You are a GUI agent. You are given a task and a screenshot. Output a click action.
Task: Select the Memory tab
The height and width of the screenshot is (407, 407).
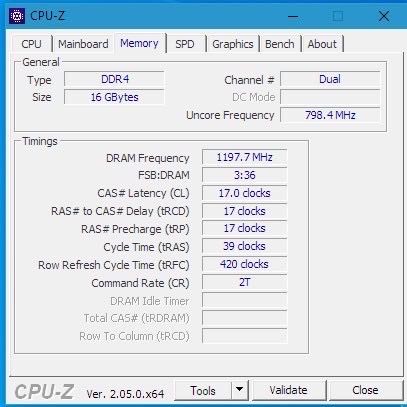pos(139,43)
